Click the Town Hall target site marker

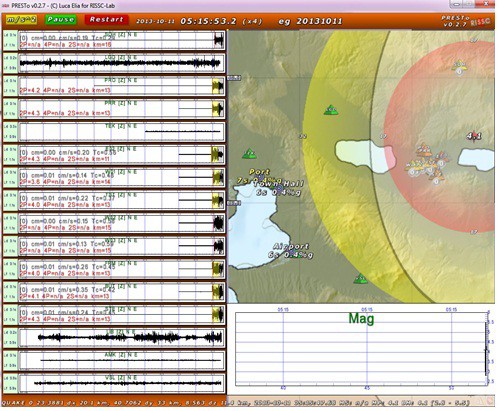[x=279, y=188]
